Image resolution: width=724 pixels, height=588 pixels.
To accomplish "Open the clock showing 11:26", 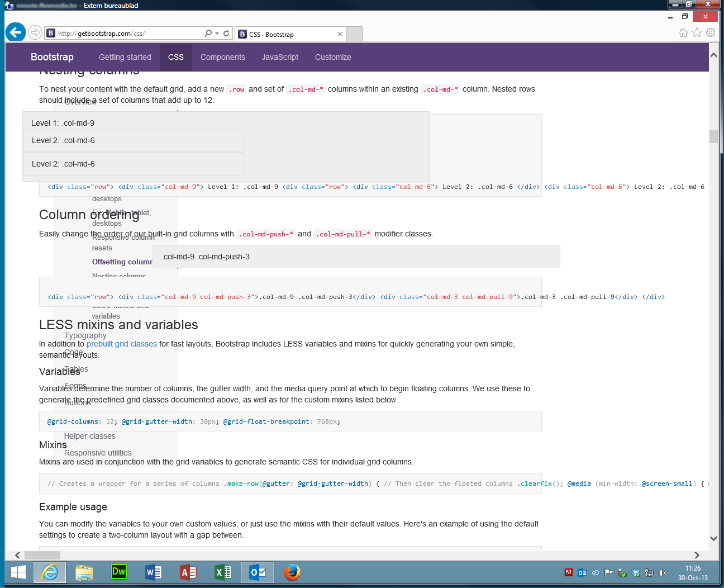I will coord(693,573).
